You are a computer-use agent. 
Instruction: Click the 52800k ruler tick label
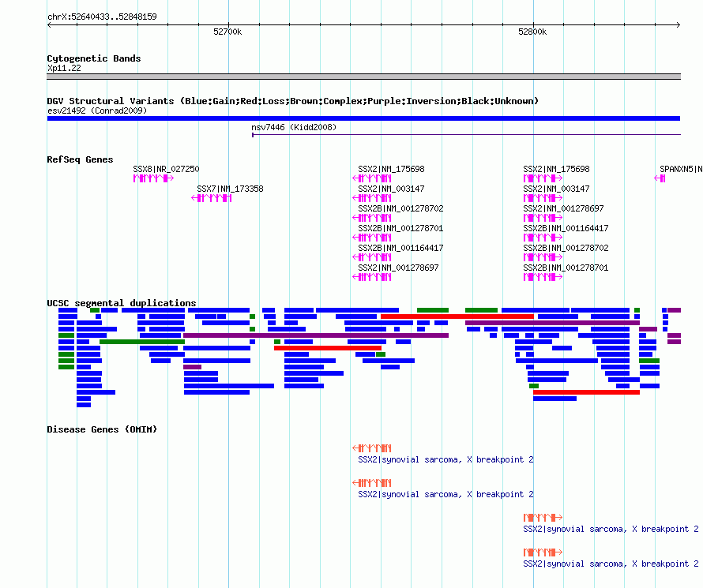tap(532, 32)
